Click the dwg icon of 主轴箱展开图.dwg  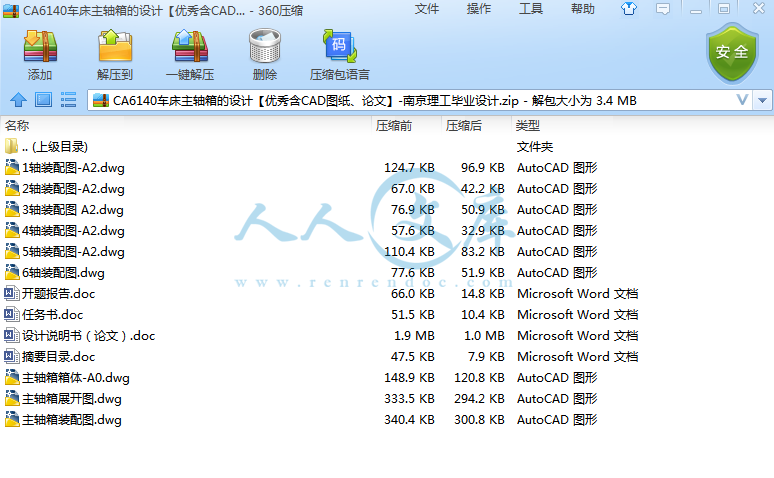tap(12, 398)
